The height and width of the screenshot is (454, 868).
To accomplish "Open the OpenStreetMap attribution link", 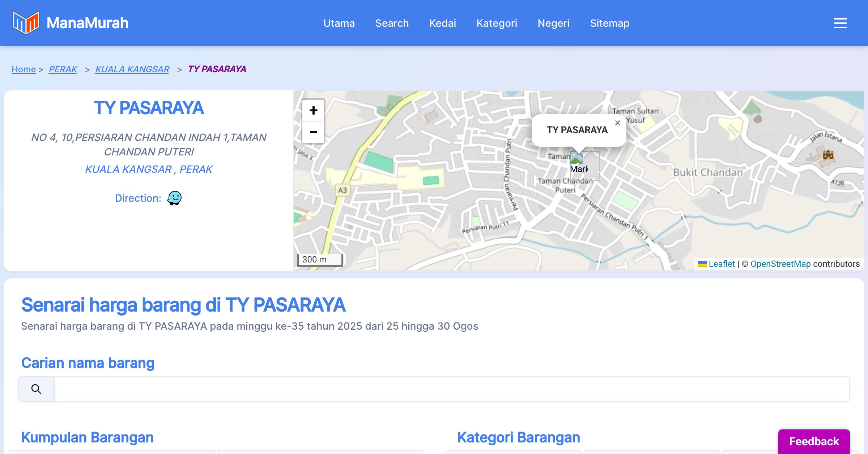I will [x=780, y=264].
